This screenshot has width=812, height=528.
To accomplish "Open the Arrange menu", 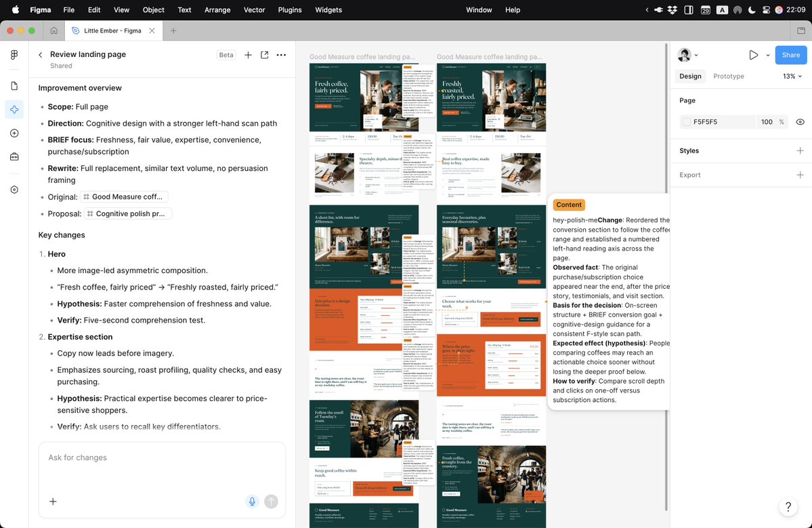I will point(217,10).
